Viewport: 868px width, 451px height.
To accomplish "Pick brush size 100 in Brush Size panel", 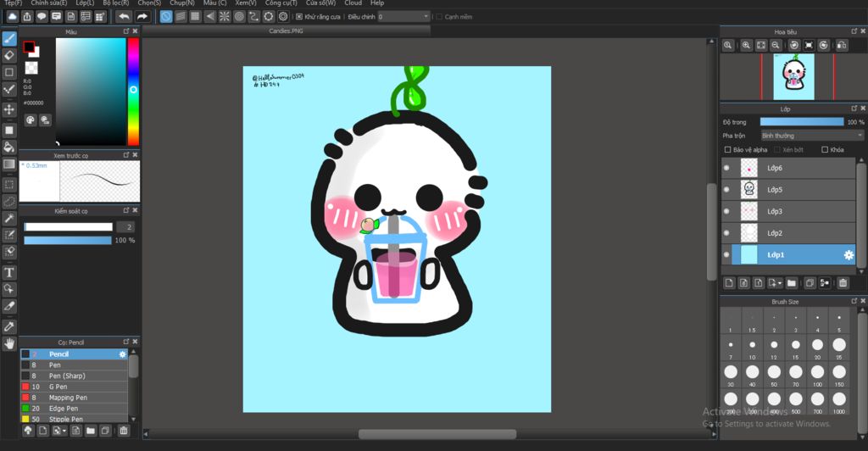I will point(817,375).
